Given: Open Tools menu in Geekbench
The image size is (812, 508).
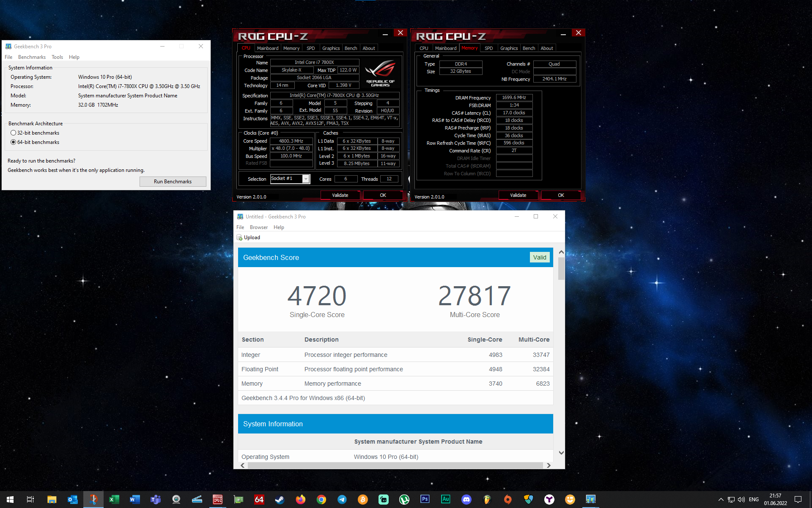Looking at the screenshot, I should 57,57.
